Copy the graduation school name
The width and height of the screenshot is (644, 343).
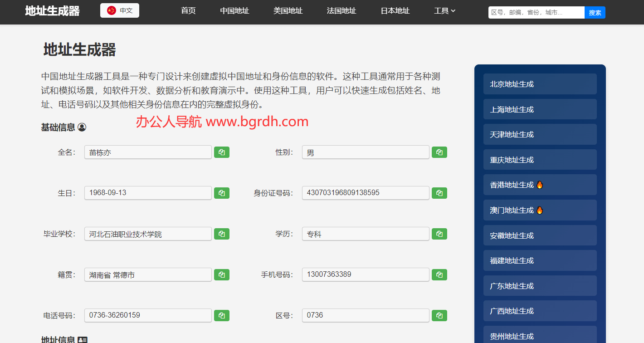[221, 234]
